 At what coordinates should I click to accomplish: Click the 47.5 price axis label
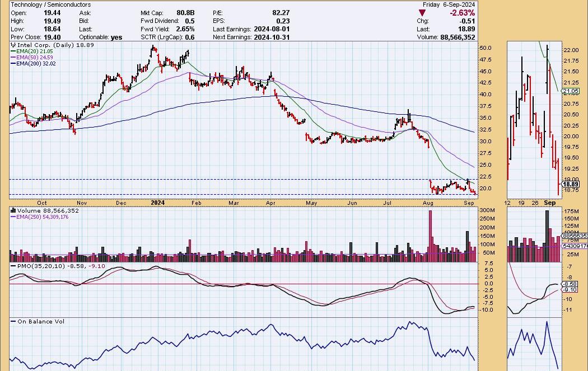486,60
